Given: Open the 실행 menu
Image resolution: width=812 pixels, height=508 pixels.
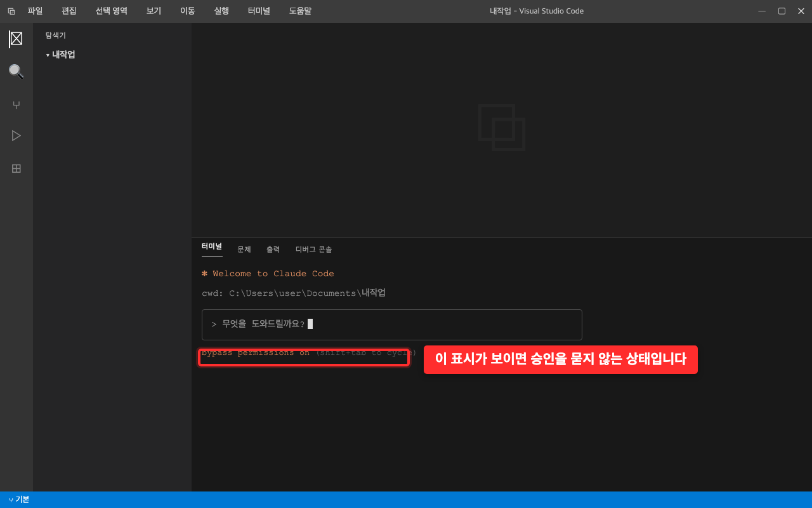Looking at the screenshot, I should (x=221, y=11).
